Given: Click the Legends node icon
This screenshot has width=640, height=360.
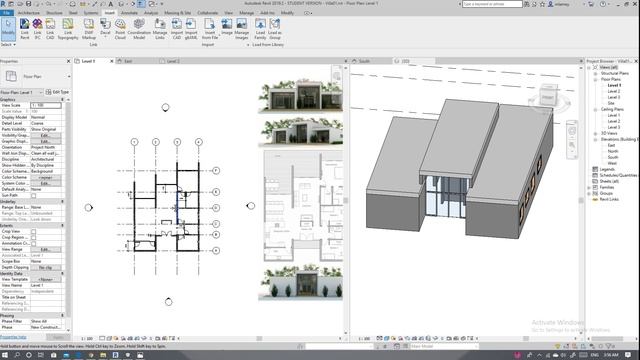Looking at the screenshot, I should click(595, 169).
